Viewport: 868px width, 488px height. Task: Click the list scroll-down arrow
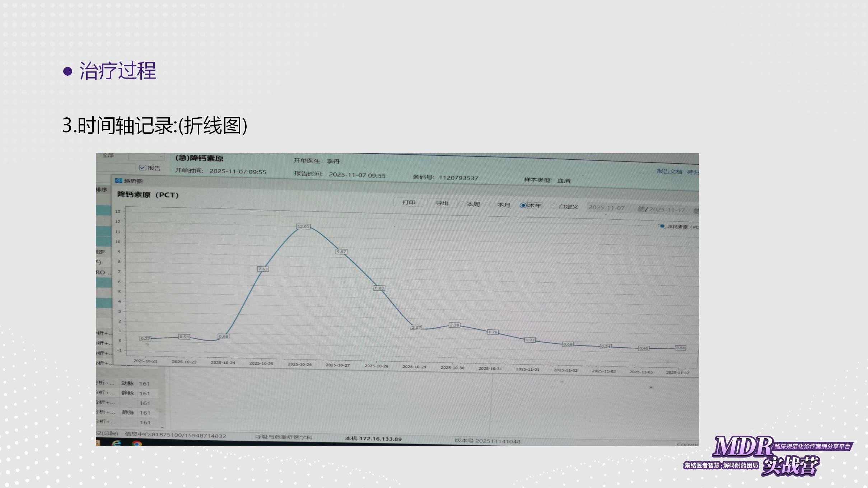pyautogui.click(x=162, y=427)
